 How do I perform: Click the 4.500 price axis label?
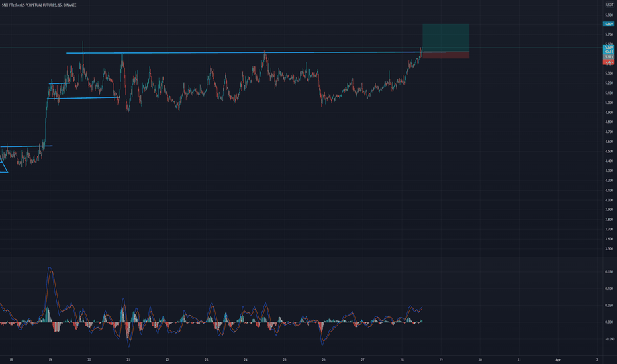tap(609, 152)
